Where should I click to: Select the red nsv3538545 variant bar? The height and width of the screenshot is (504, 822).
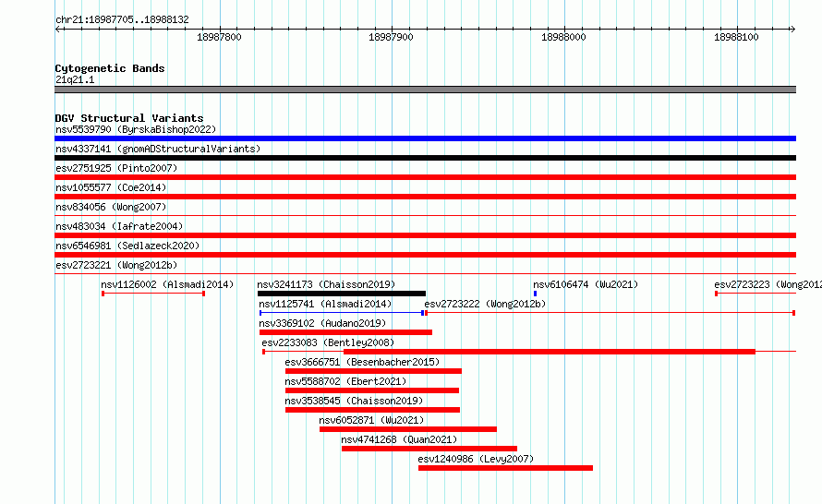372,410
